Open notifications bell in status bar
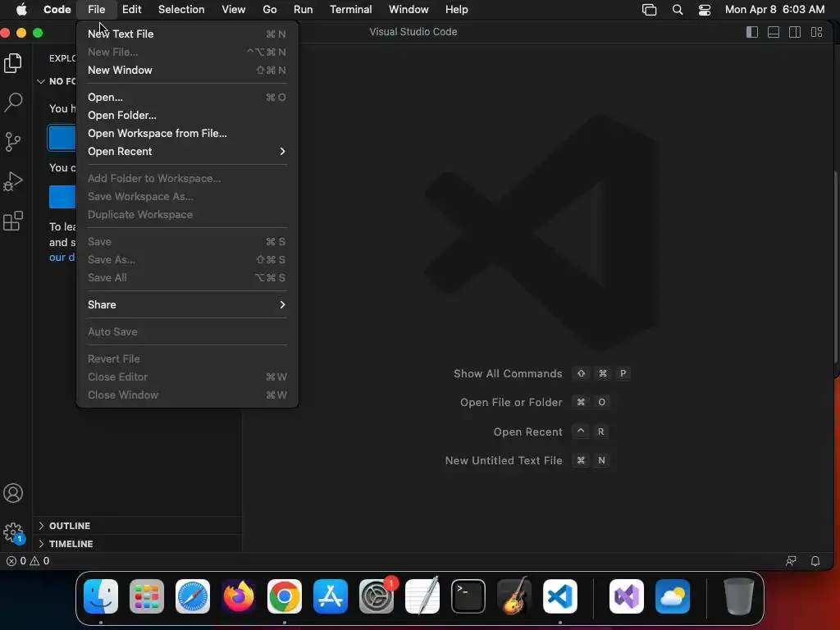The image size is (840, 630). [815, 561]
